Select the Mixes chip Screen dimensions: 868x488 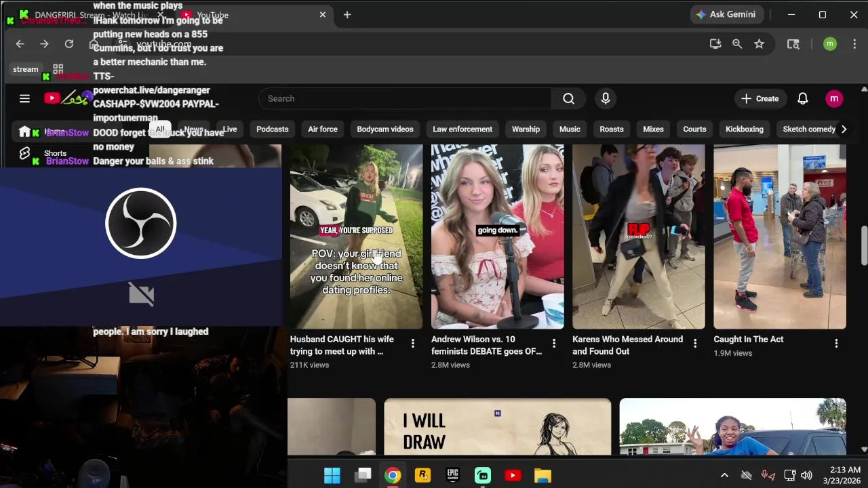coord(653,129)
